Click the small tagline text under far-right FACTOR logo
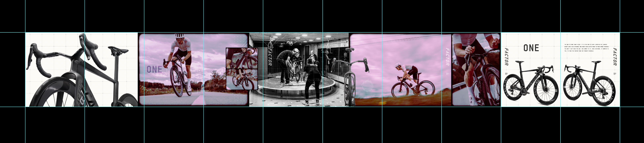644x143 pixels. point(614,74)
